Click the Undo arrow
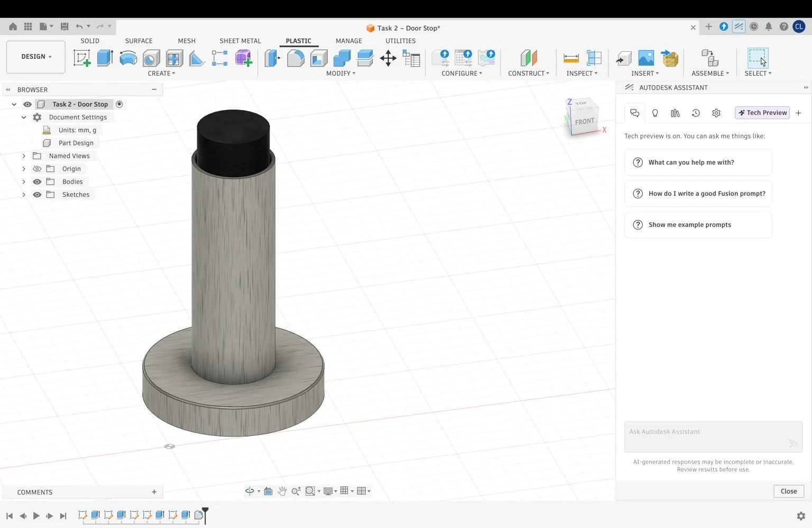 (79, 26)
